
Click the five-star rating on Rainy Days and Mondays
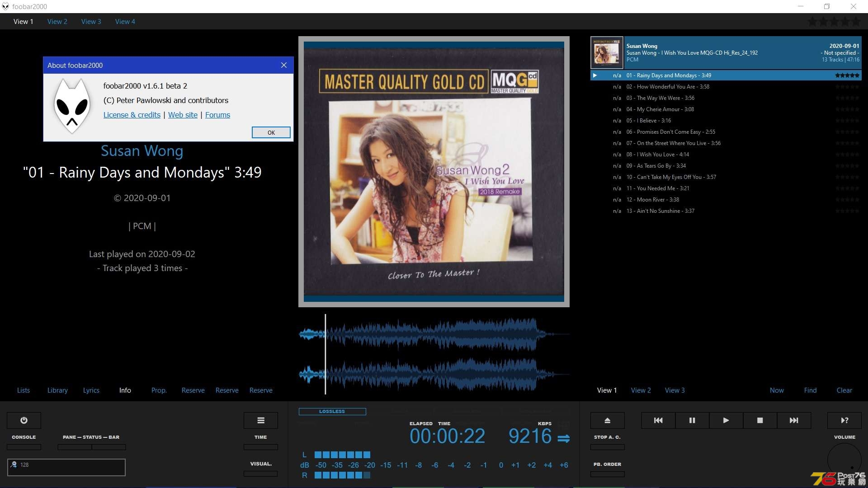(x=847, y=75)
